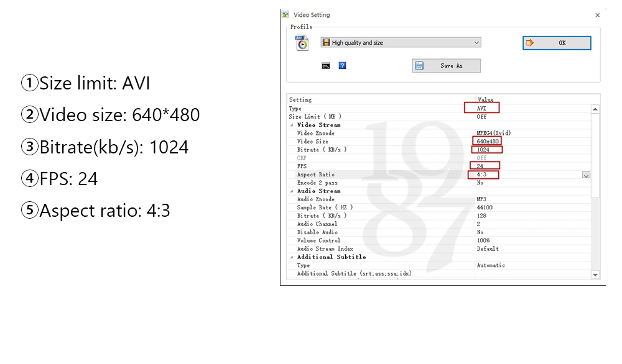Screen dimensions: 622x364
Task: Click the blue question mark help icon
Action: point(342,66)
